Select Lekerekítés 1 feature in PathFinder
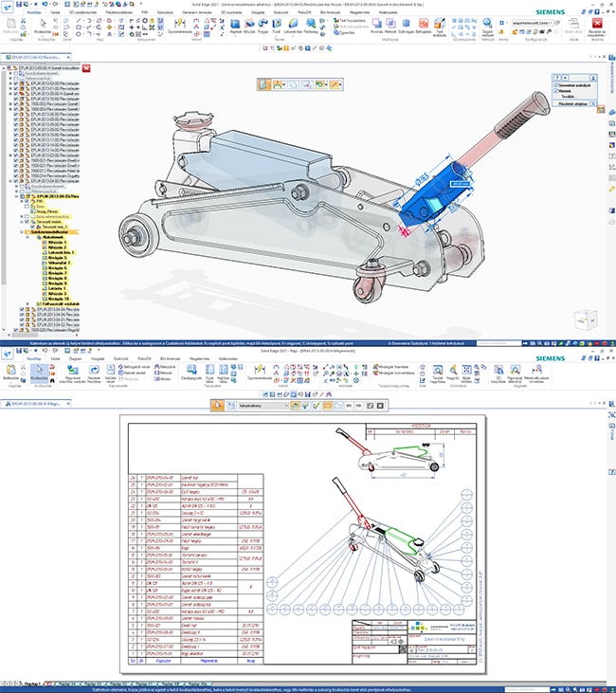The image size is (616, 693). click(59, 252)
